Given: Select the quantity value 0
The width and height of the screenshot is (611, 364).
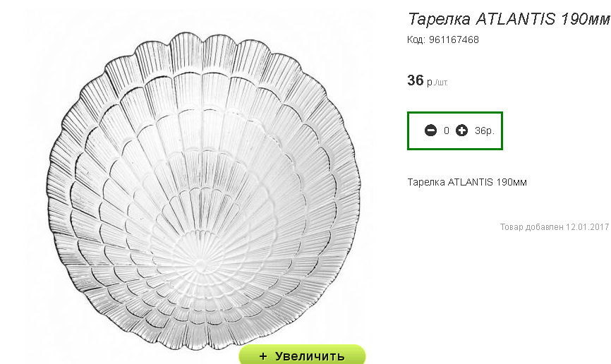Looking at the screenshot, I should coord(447,131).
